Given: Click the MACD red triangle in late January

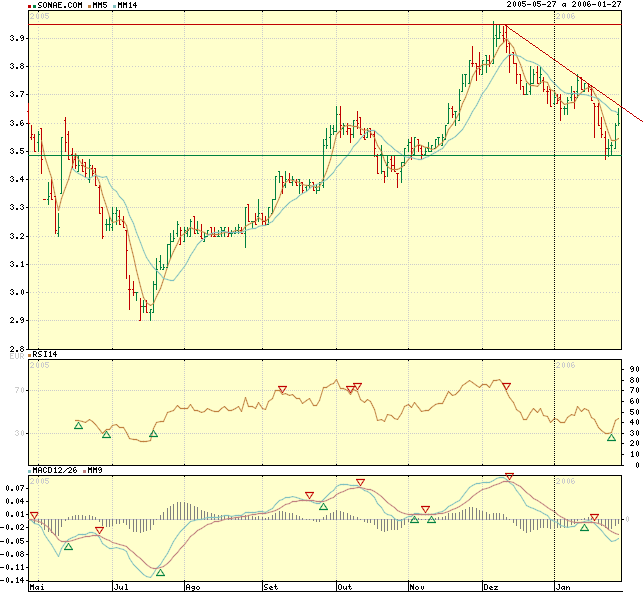Looking at the screenshot, I should [594, 517].
